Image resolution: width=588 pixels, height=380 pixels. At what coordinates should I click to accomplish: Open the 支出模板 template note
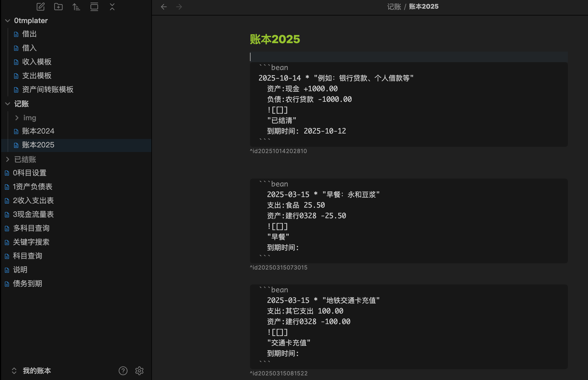coord(37,76)
